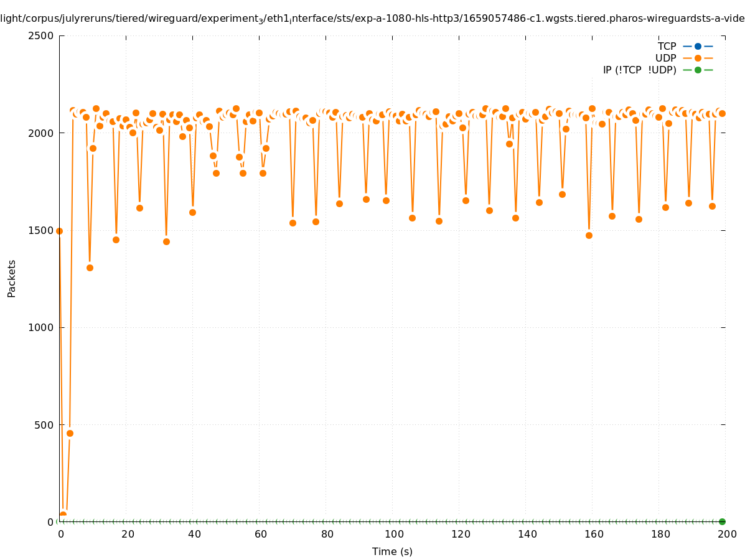Click first UDP point near 1500 packets
This screenshot has height=560, width=745.
click(59, 231)
